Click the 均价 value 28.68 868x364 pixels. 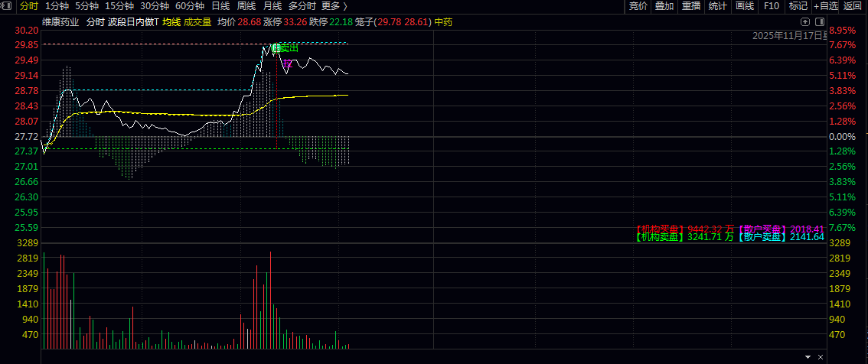coord(248,22)
